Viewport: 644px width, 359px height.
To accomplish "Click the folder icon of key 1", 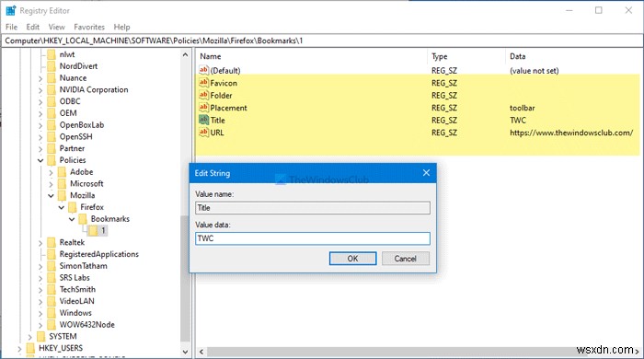I will [x=93, y=231].
